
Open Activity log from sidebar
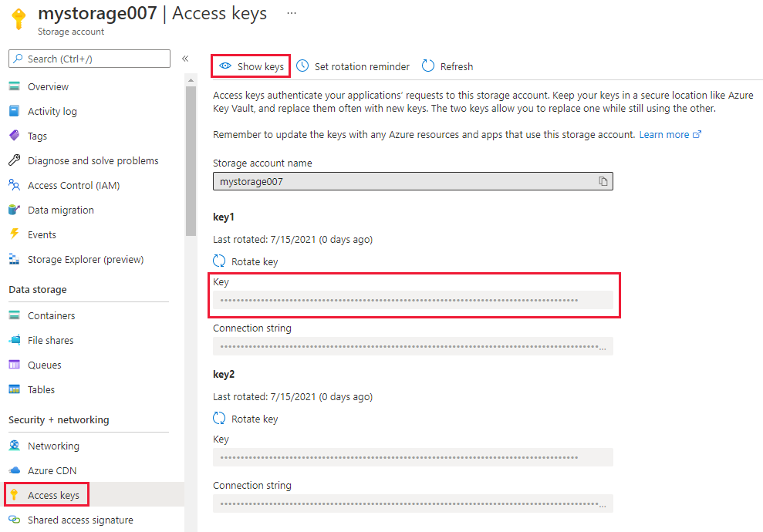click(x=52, y=111)
